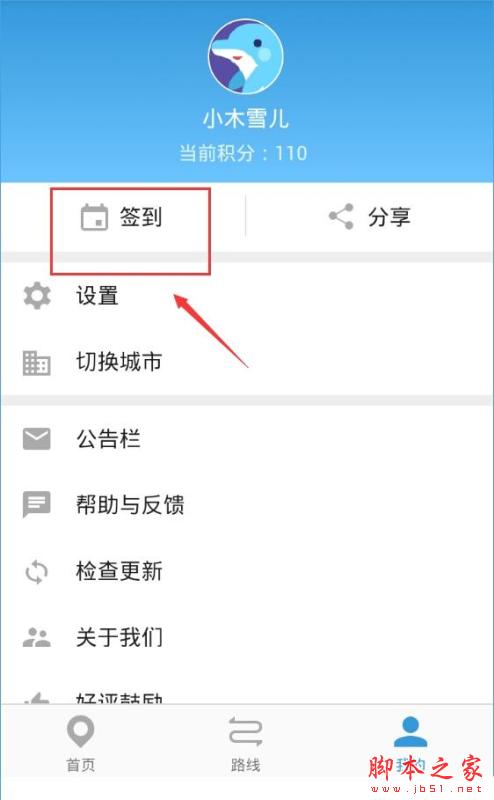494x800 pixels.
Task: Tap the 签到 check-in label
Action: (x=141, y=217)
